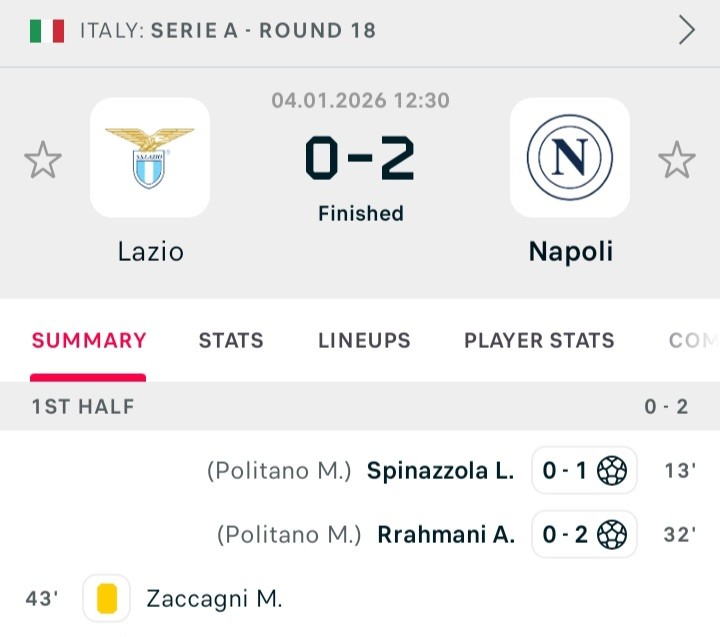Open the Napoli team name link
Screen dimensions: 720x637
pos(570,251)
